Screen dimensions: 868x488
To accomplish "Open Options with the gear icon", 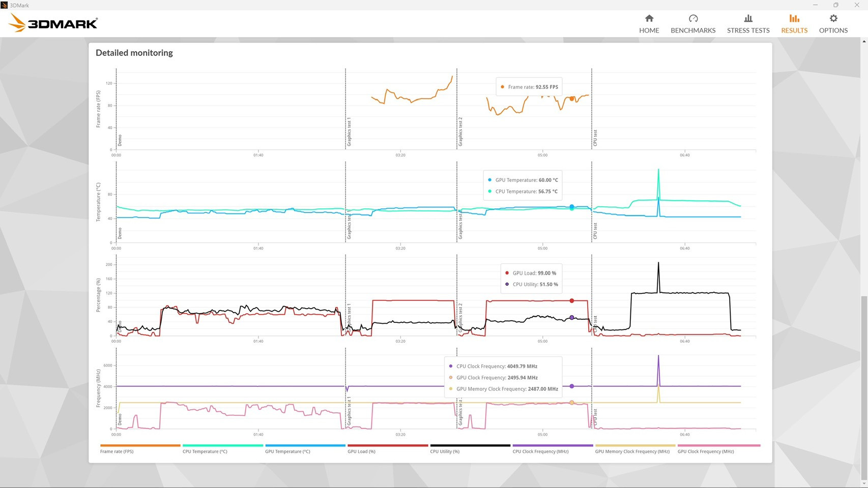I will tap(833, 19).
